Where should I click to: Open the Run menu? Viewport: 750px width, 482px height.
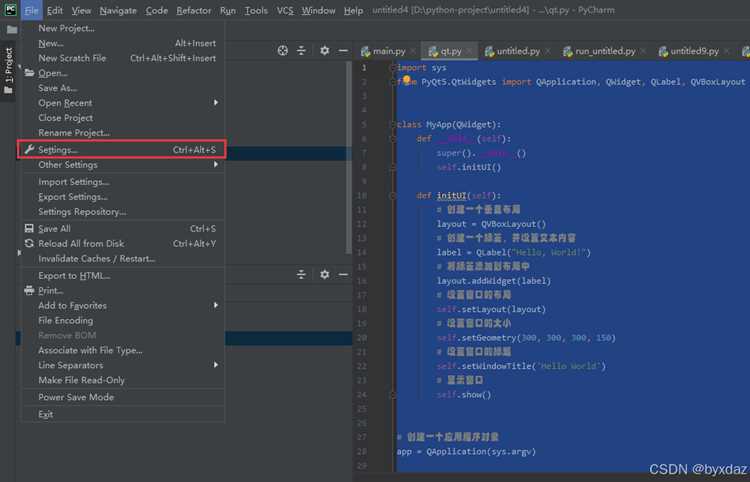click(x=228, y=10)
